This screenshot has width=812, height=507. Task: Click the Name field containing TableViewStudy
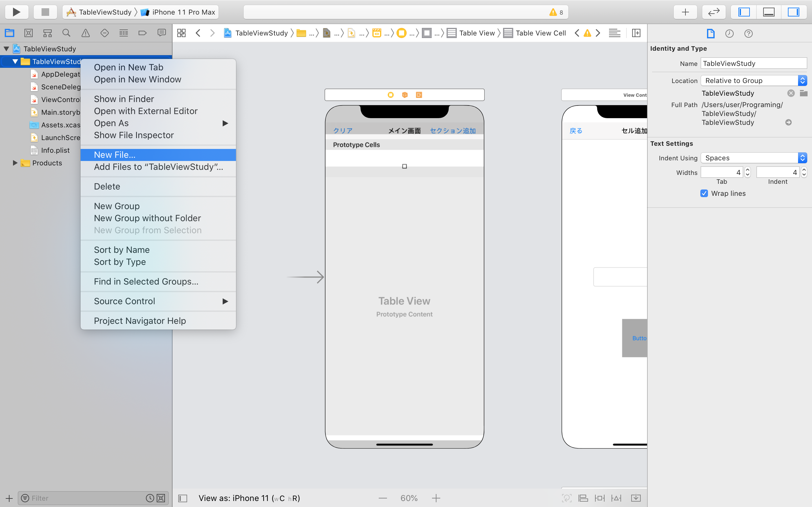(x=753, y=63)
